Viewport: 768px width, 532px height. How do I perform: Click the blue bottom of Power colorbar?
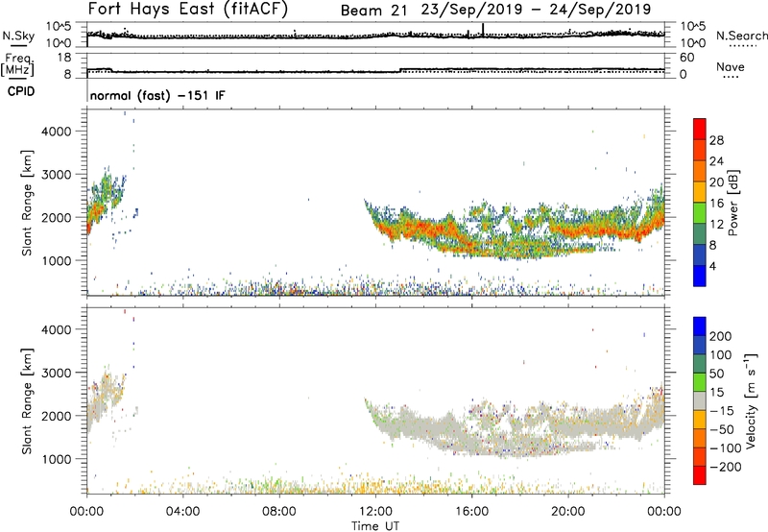point(700,276)
